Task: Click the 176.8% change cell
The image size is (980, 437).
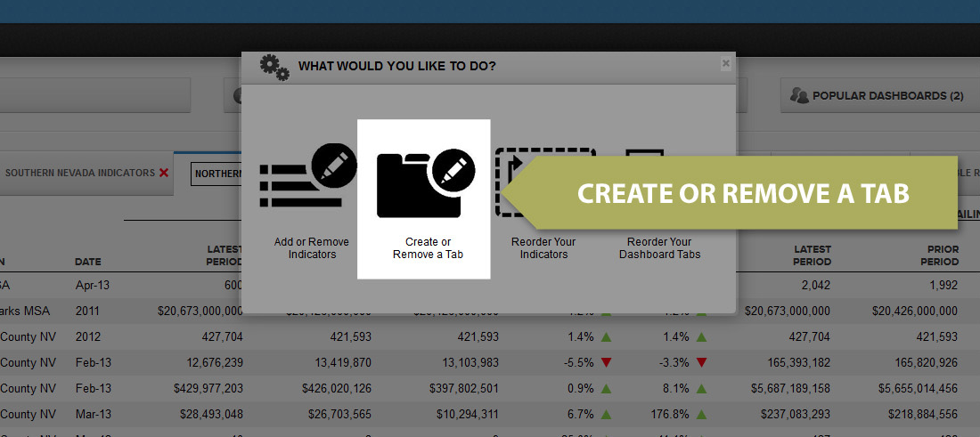Action: [x=671, y=414]
